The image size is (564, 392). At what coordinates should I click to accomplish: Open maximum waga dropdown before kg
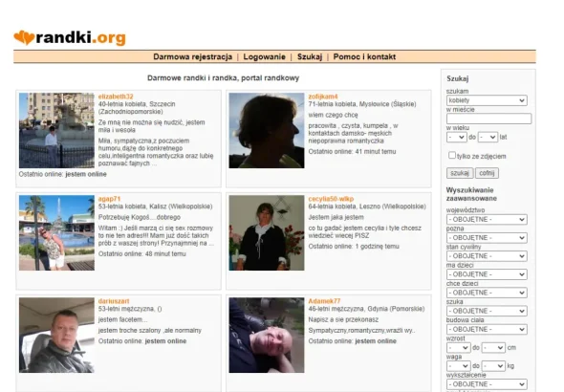tap(493, 366)
